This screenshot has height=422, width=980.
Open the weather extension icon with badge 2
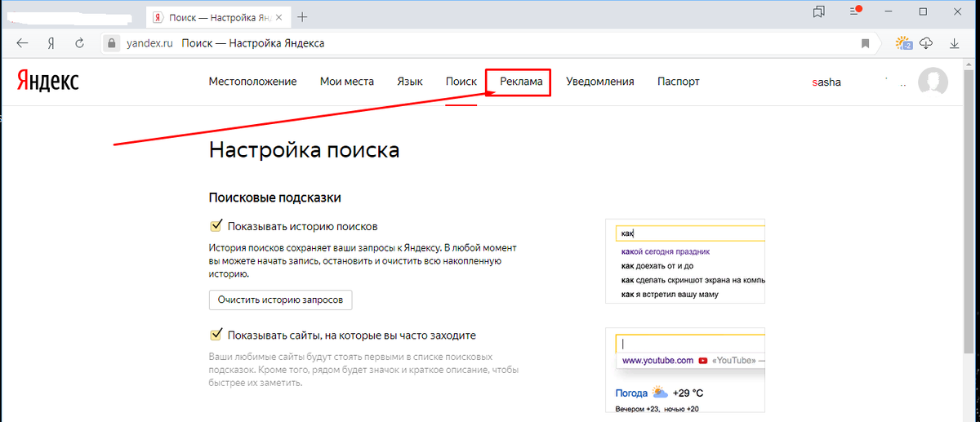point(903,43)
